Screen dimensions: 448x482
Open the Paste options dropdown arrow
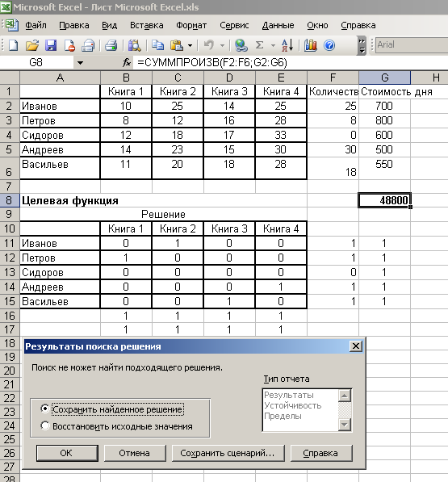click(x=191, y=45)
